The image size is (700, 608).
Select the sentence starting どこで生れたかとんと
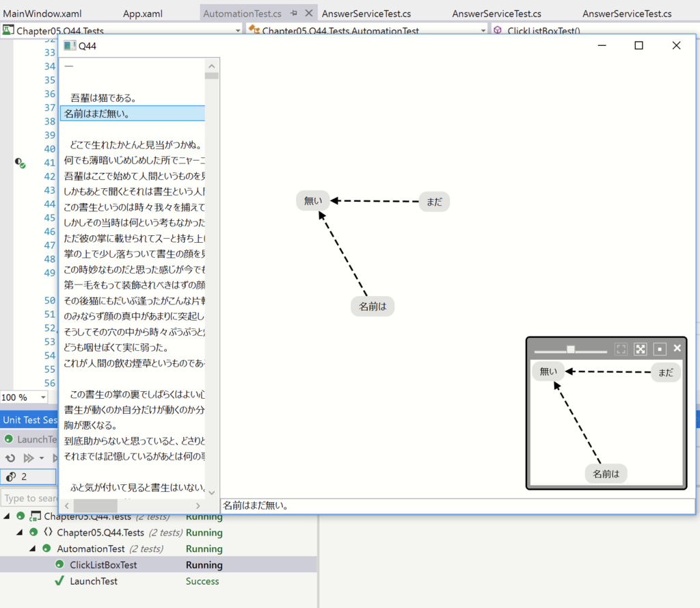[x=133, y=145]
